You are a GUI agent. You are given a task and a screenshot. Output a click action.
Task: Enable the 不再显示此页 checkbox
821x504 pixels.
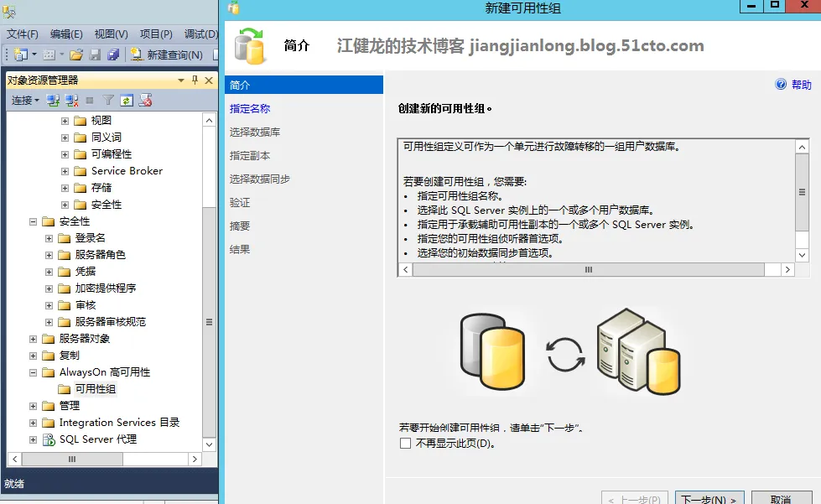(407, 443)
